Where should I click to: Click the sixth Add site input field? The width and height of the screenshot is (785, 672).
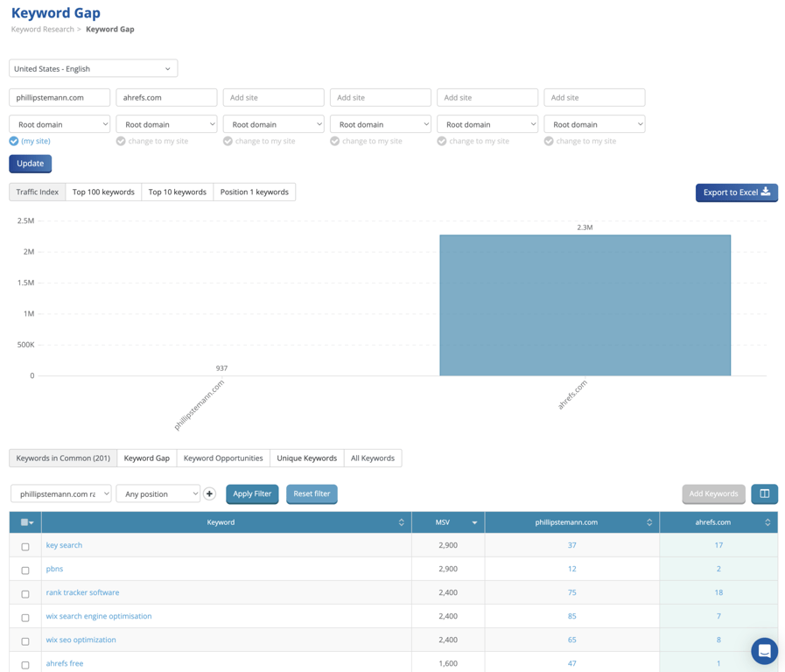(x=595, y=98)
